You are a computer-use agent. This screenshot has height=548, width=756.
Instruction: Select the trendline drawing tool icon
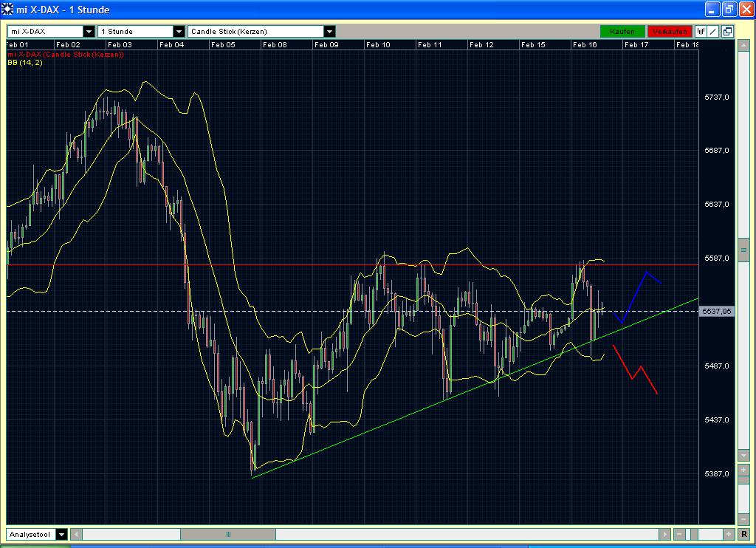tap(712, 31)
